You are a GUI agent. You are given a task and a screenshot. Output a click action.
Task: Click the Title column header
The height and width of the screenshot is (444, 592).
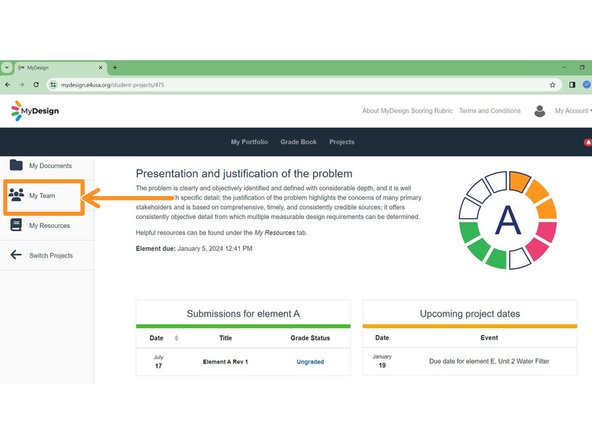click(x=225, y=338)
